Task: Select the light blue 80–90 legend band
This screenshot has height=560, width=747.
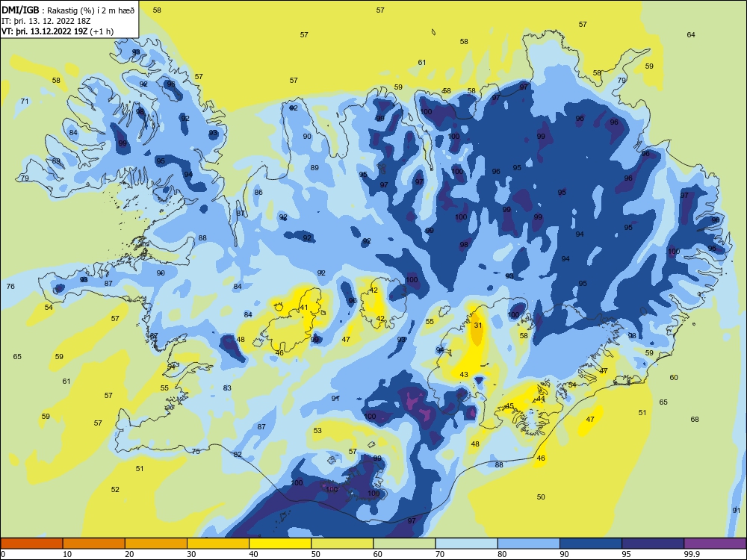Action: point(529,544)
